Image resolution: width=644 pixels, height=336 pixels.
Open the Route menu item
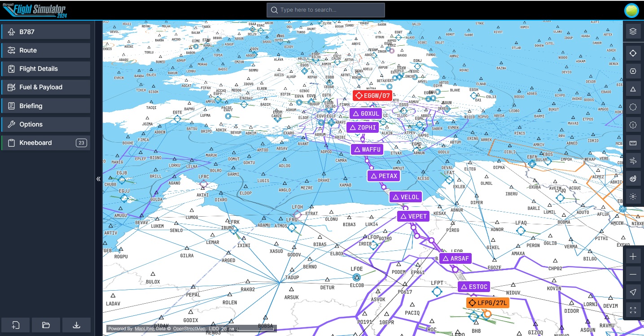click(x=46, y=50)
